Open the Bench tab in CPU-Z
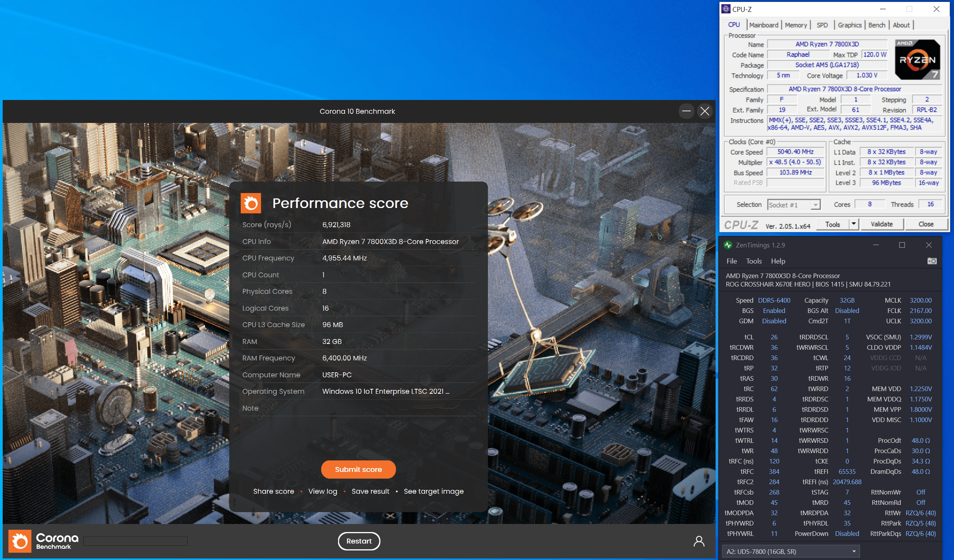Viewport: 954px width, 560px height. tap(877, 25)
